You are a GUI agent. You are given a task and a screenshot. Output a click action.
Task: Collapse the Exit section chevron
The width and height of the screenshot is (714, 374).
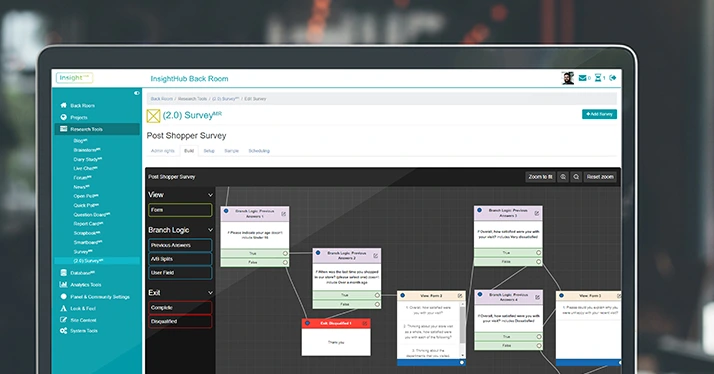[210, 293]
